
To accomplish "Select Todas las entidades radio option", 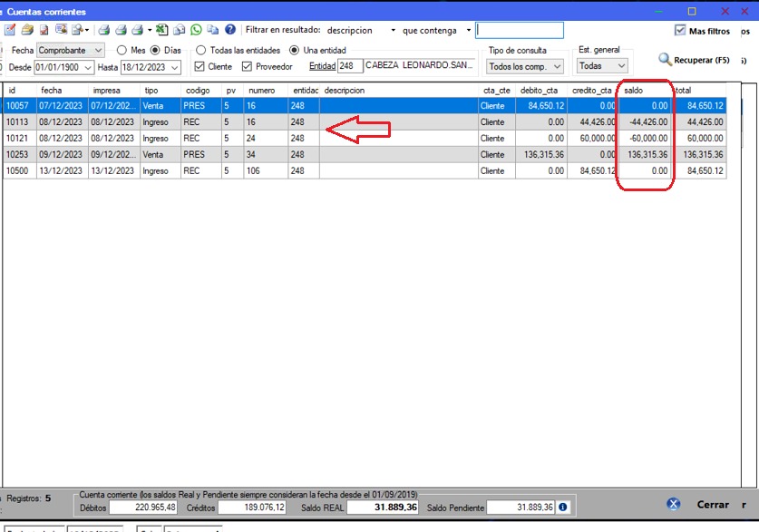I will (x=201, y=51).
